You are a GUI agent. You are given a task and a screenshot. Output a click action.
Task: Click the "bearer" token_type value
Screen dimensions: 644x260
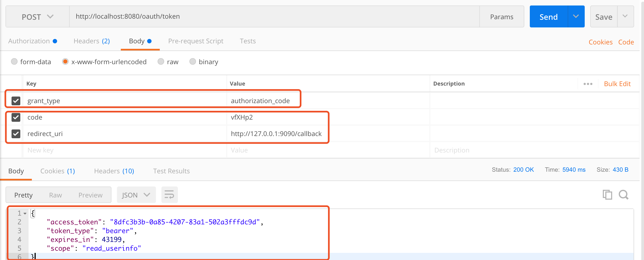coord(118,231)
